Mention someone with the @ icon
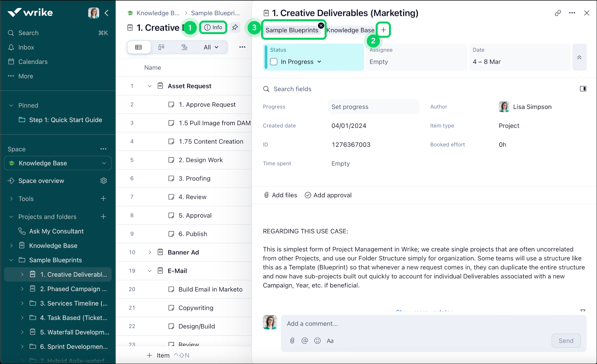Image resolution: width=597 pixels, height=364 pixels. pos(305,340)
